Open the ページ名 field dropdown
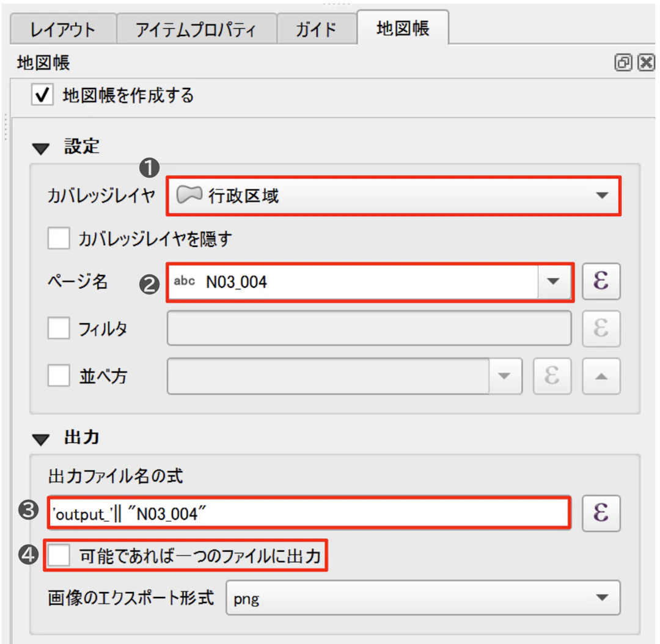This screenshot has height=644, width=660. (553, 282)
